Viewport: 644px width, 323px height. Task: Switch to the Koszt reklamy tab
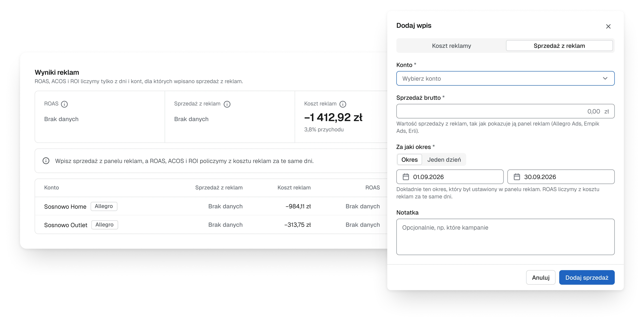[x=451, y=46]
